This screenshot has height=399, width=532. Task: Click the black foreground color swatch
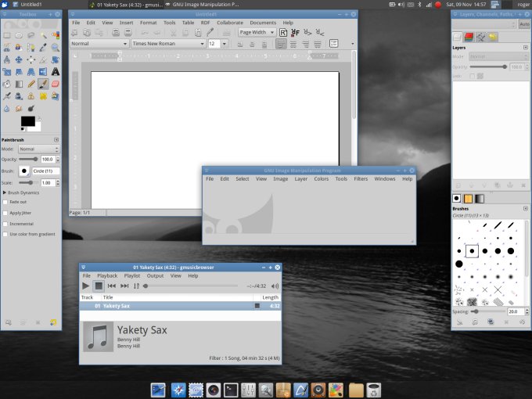pos(27,120)
